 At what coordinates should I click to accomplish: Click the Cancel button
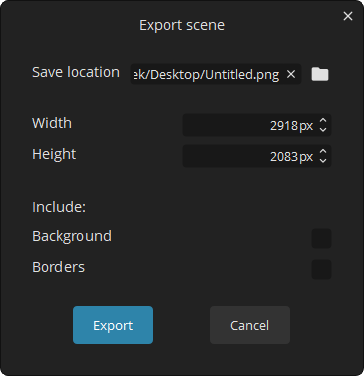(250, 325)
